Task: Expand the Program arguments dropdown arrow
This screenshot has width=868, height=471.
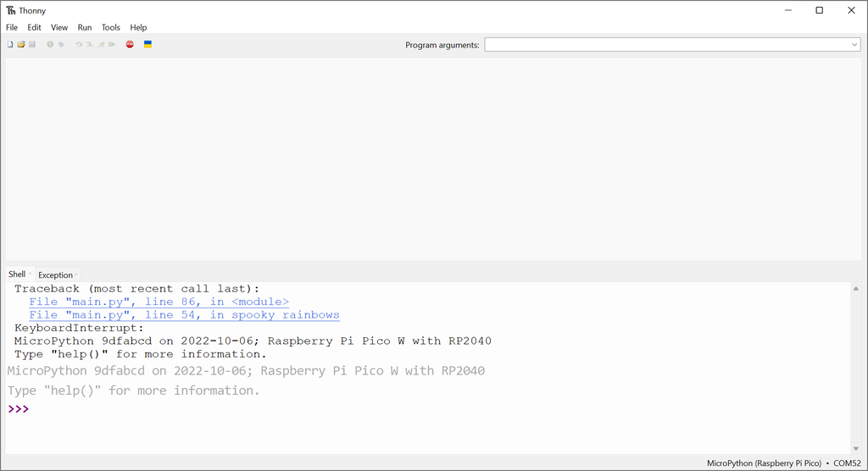Action: 854,45
